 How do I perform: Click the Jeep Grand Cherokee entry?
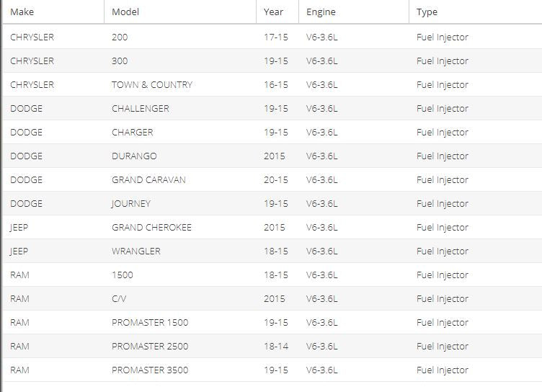(x=151, y=228)
